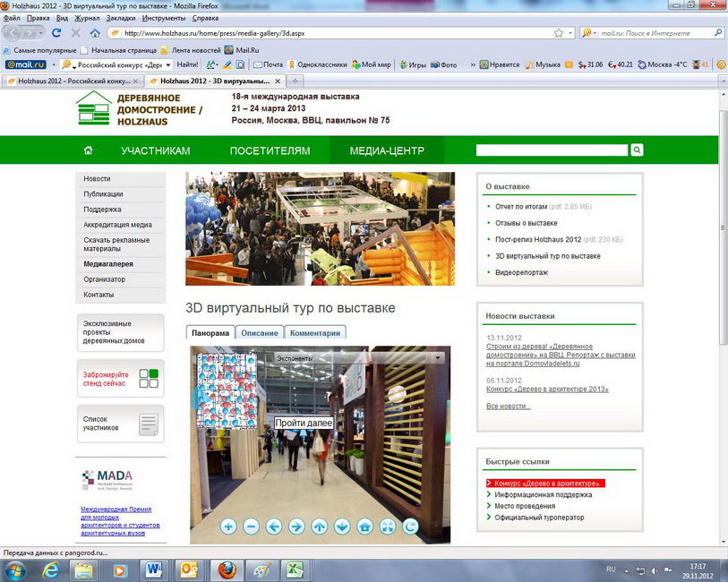Tilt panorama view down
The width and height of the screenshot is (728, 582).
342,526
